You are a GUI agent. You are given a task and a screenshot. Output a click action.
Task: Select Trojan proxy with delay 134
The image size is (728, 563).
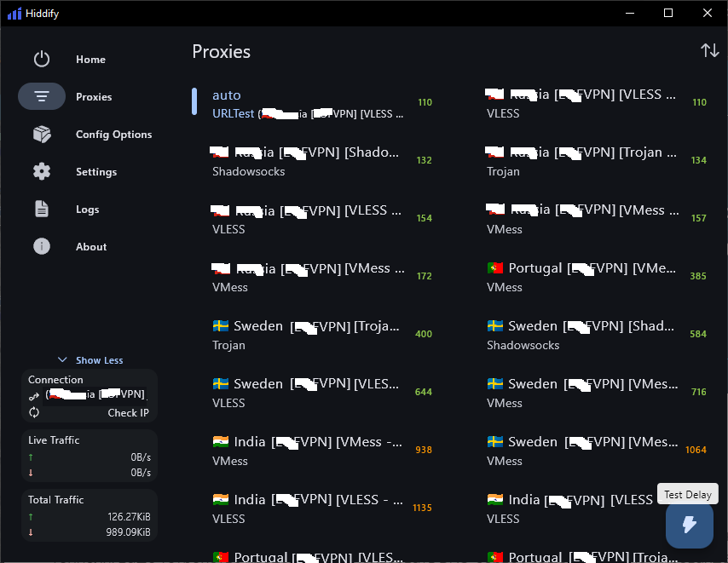597,161
